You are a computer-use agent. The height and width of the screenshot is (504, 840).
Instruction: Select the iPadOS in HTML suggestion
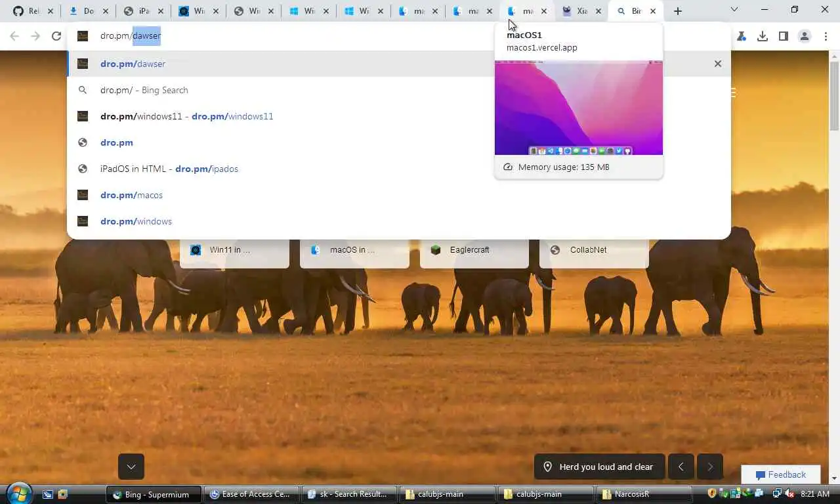399,169
